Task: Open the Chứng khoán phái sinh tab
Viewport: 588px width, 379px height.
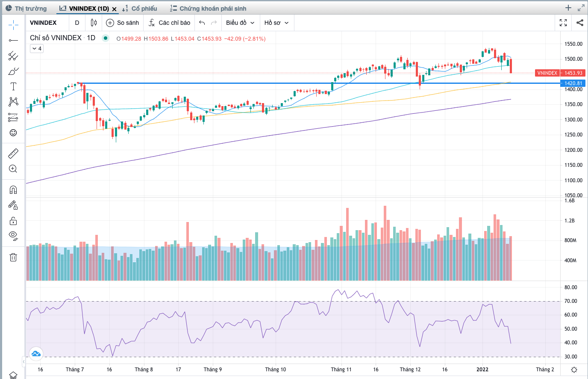Action: [208, 9]
